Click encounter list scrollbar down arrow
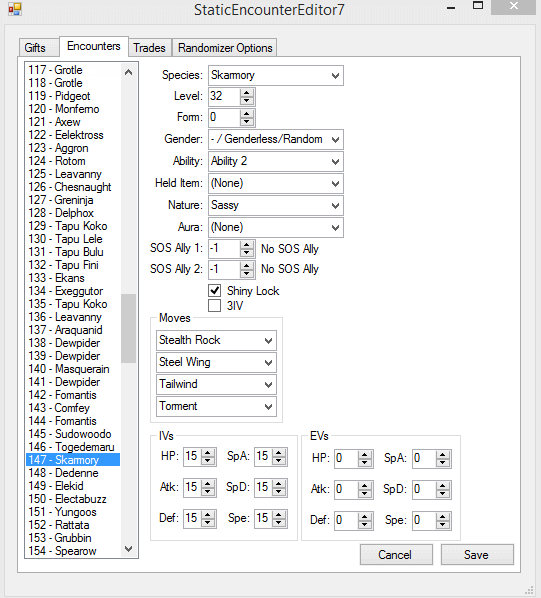The height and width of the screenshot is (598, 541). click(128, 549)
